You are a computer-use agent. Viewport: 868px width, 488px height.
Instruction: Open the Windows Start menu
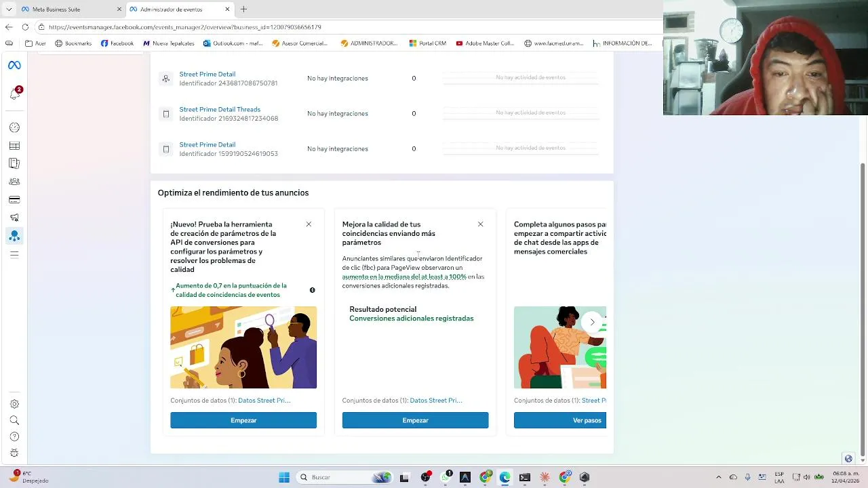(284, 477)
